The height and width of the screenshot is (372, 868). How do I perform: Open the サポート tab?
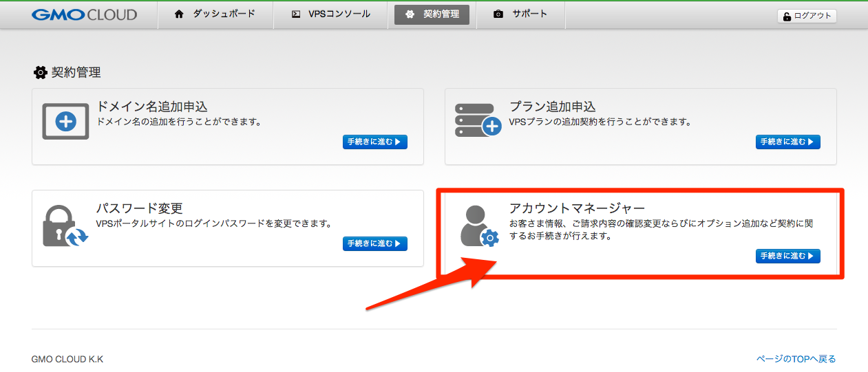coord(521,14)
